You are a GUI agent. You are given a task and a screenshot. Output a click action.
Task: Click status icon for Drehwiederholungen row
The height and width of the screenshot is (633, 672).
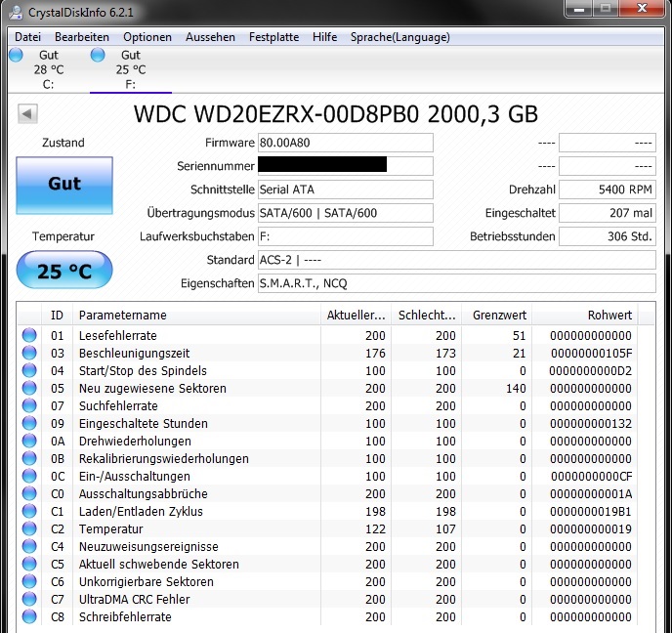[29, 441]
